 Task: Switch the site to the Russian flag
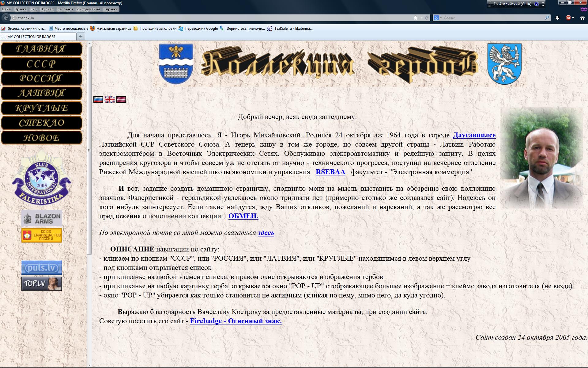[x=98, y=99]
